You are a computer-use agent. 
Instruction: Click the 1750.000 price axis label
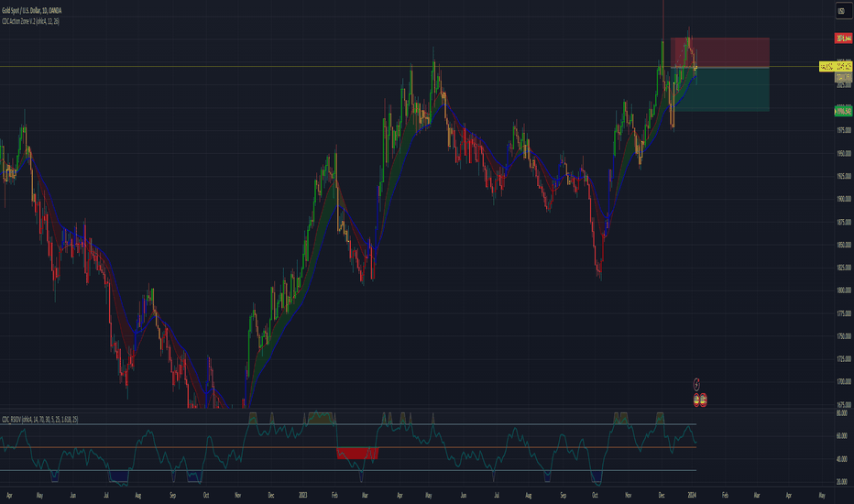(844, 336)
